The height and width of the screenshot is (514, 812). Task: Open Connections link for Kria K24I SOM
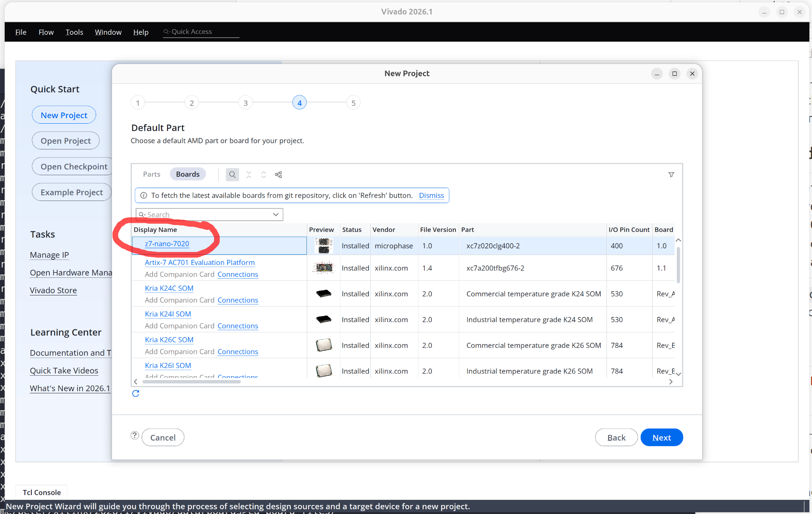[x=238, y=326]
